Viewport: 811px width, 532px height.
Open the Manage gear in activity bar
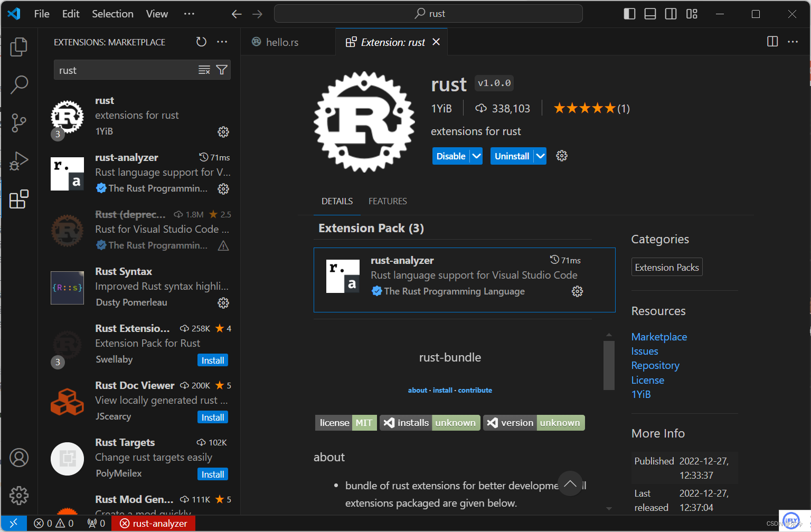click(x=19, y=496)
